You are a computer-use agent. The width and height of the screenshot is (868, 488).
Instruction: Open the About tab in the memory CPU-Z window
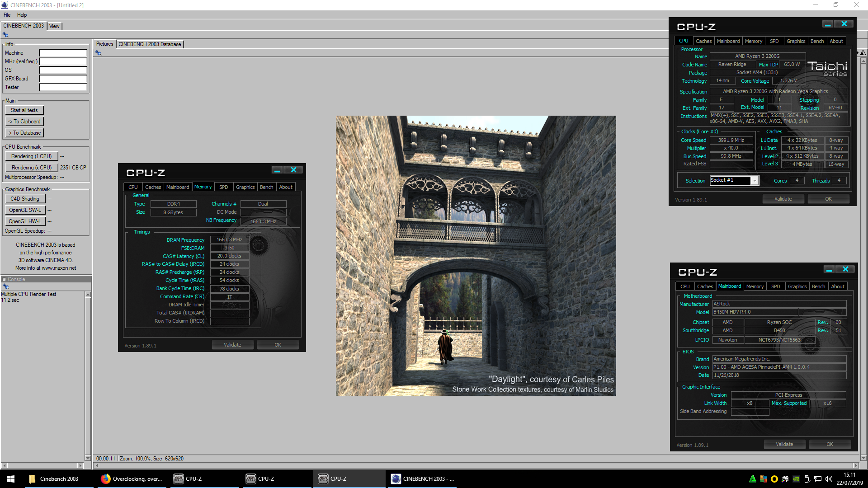click(286, 187)
